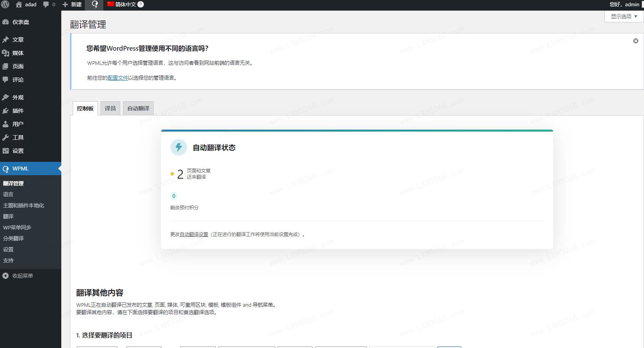This screenshot has height=348, width=644.
Task: Open 用户 users in sidebar
Action: pos(31,124)
